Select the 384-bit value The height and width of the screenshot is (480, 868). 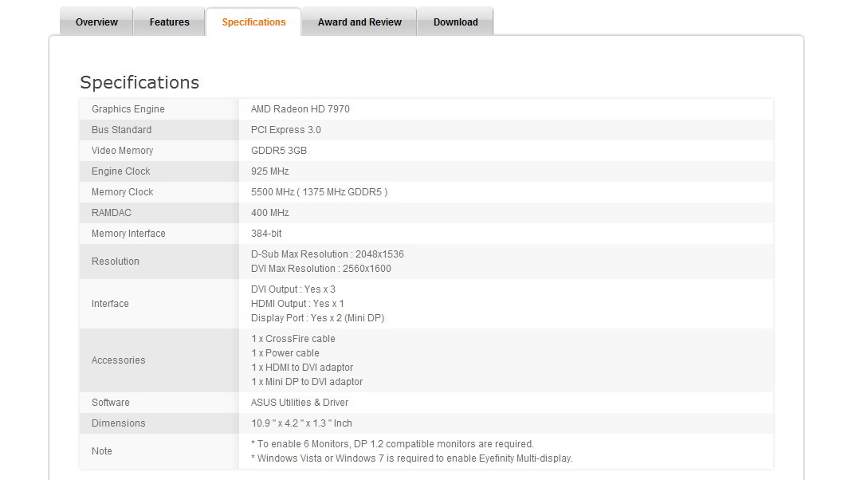(266, 234)
